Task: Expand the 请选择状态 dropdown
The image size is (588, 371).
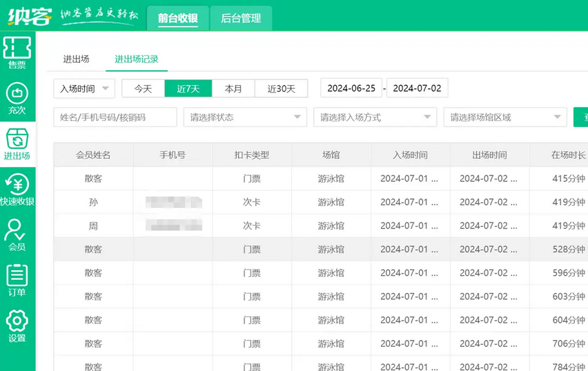Action: (245, 117)
